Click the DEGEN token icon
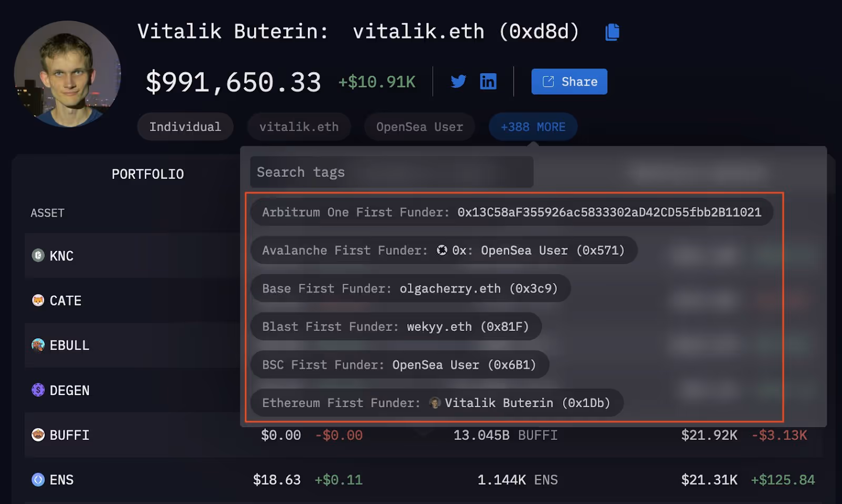 click(38, 390)
